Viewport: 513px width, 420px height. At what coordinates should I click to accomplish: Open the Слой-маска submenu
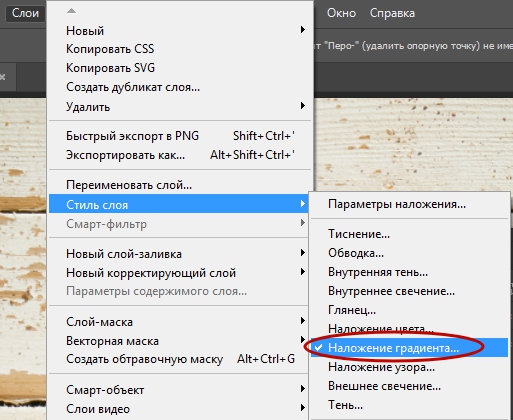point(179,322)
